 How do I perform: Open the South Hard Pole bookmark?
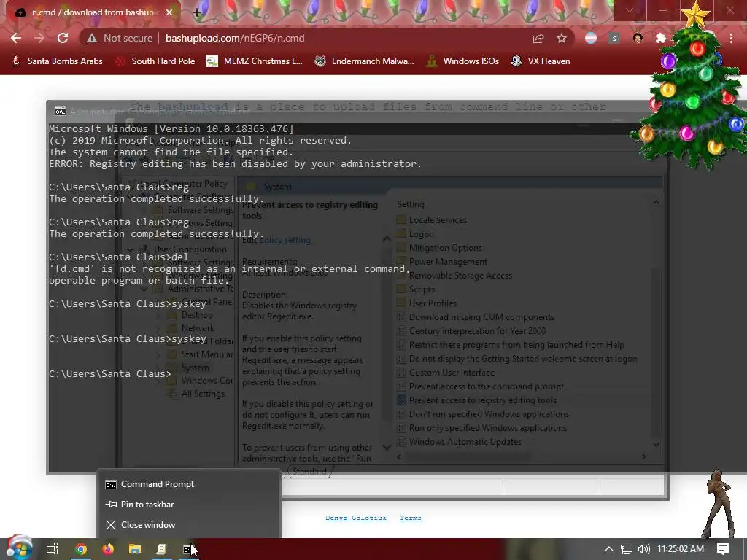(155, 61)
